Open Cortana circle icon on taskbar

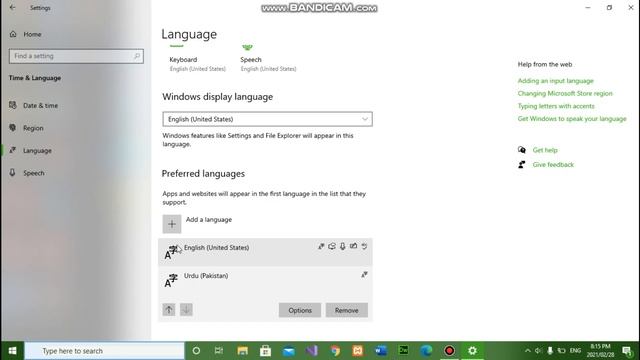point(196,351)
